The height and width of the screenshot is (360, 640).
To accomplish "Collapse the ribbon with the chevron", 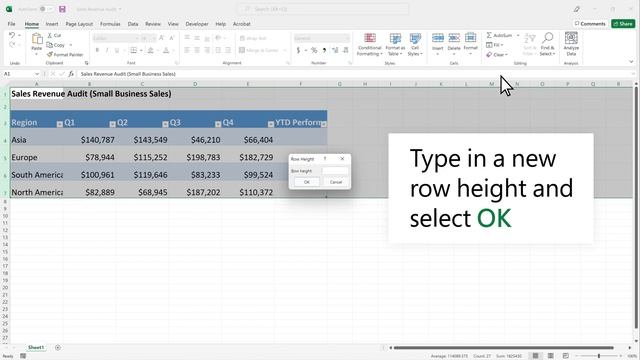I will 631,62.
